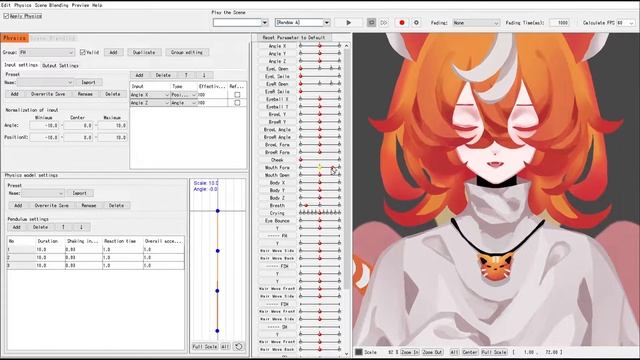Click Overwrite Save in the physics model preset

point(51,205)
